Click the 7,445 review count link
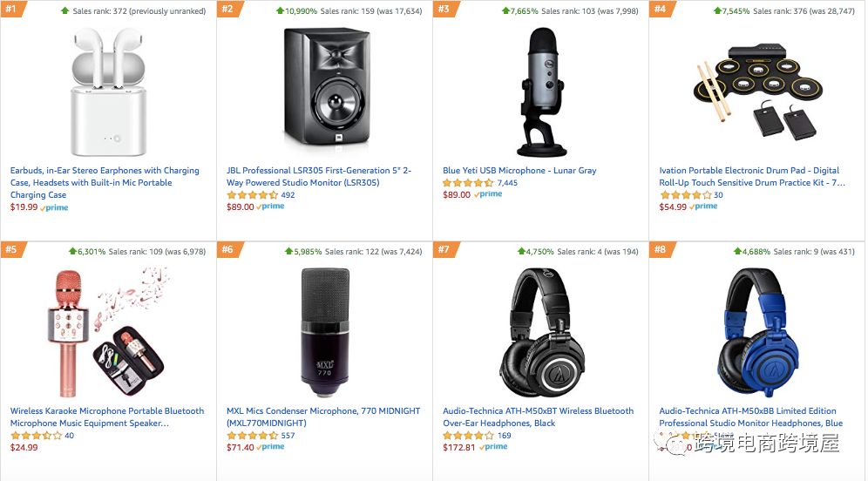This screenshot has height=481, width=868. pos(507,183)
